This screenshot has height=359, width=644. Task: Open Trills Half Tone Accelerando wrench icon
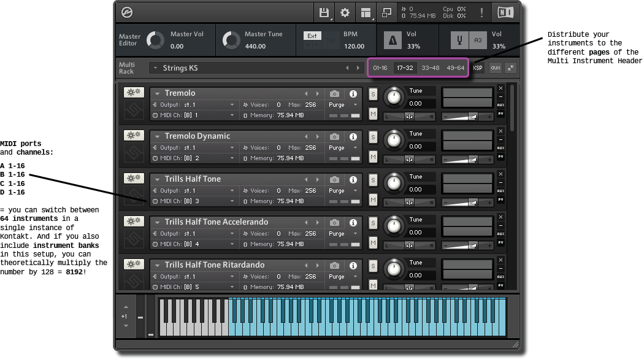pyautogui.click(x=134, y=221)
